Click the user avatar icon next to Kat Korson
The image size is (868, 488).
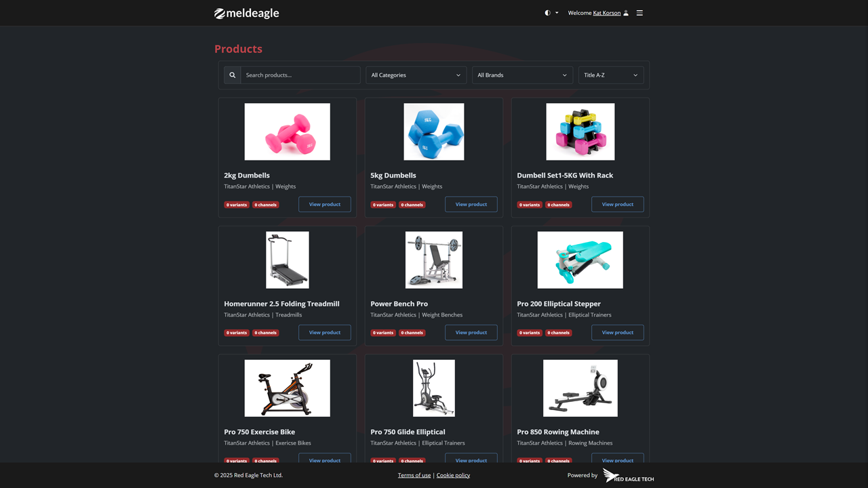[x=625, y=12]
